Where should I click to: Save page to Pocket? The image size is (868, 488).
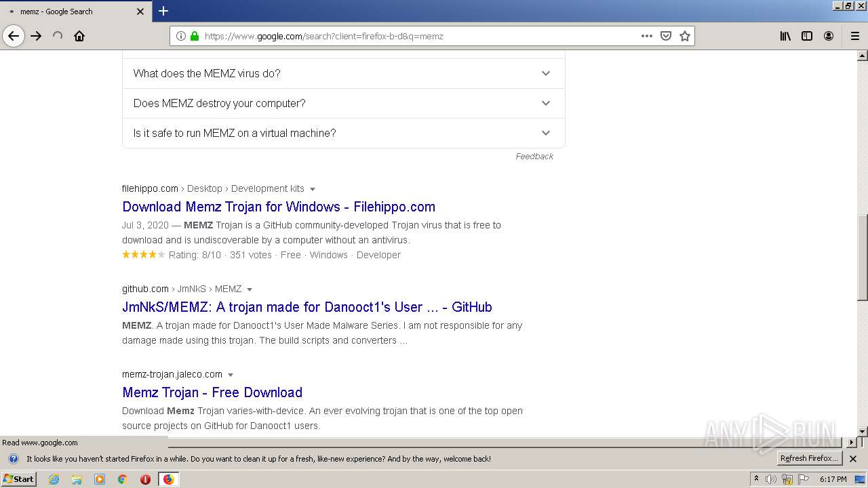(x=666, y=36)
